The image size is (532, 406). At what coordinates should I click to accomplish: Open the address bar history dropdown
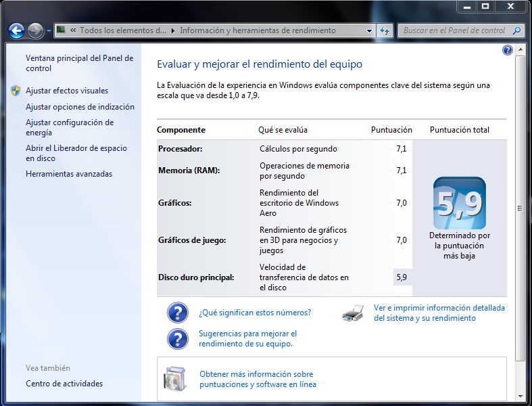pos(369,31)
